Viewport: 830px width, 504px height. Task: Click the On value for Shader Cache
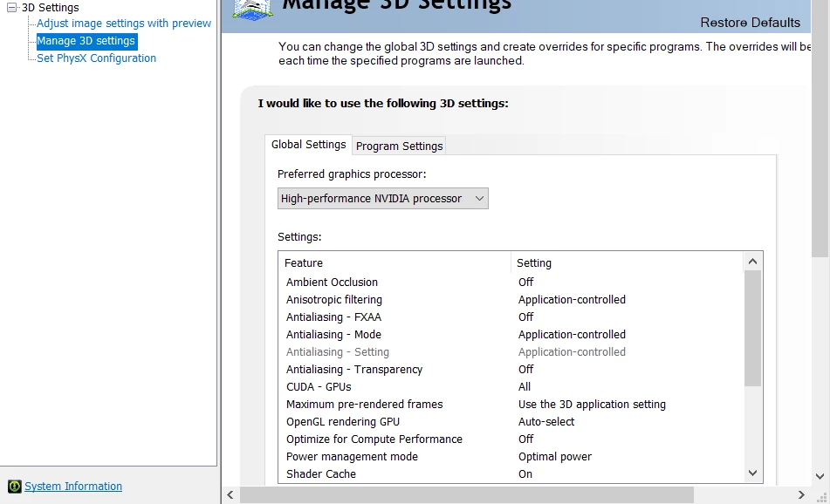pos(525,473)
